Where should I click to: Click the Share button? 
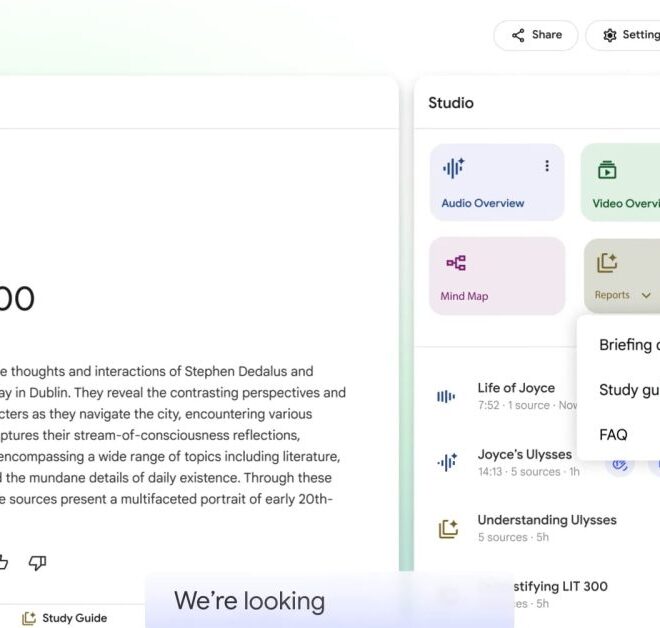[x=535, y=35]
